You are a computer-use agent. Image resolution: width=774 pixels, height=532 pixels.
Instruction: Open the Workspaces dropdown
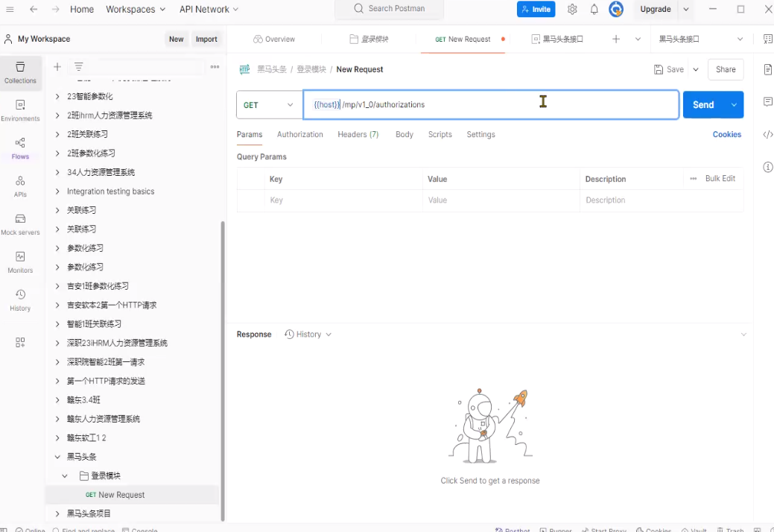pyautogui.click(x=136, y=10)
